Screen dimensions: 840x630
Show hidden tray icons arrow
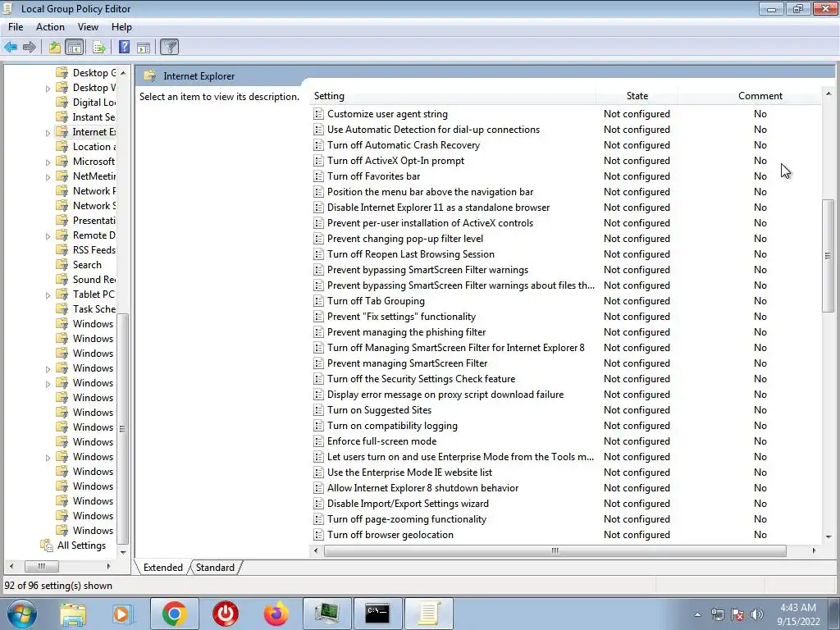pyautogui.click(x=697, y=615)
